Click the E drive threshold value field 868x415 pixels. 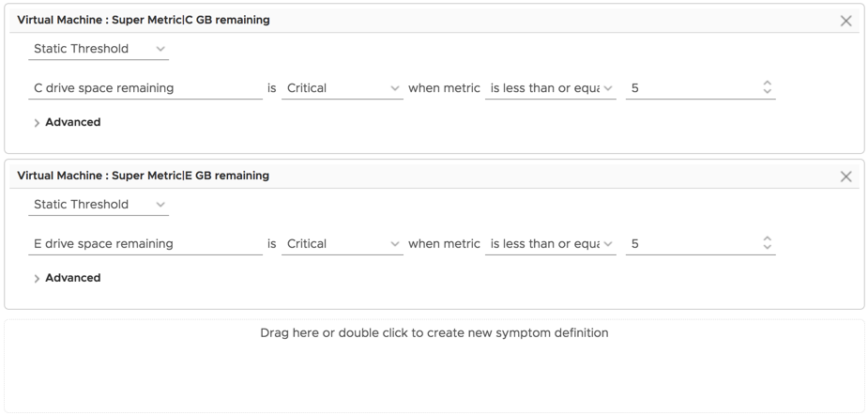point(690,244)
